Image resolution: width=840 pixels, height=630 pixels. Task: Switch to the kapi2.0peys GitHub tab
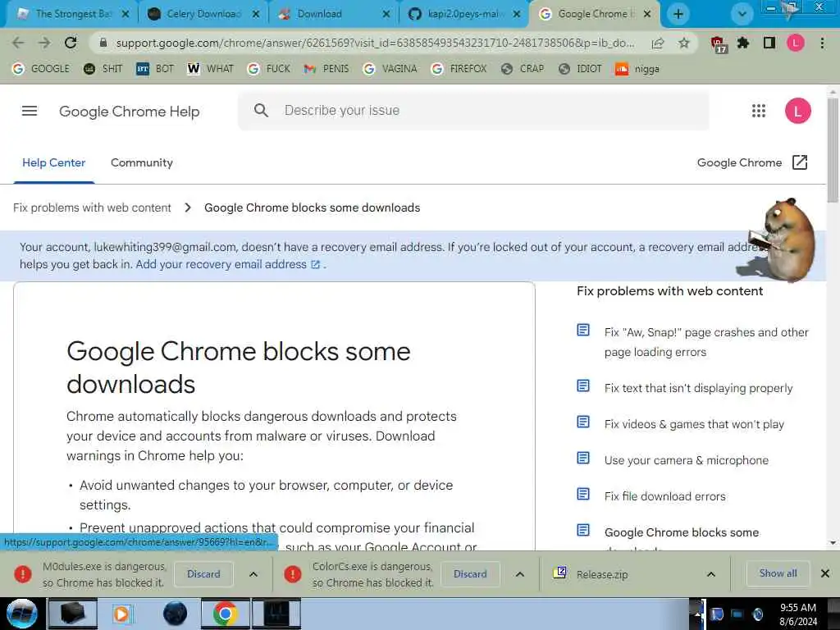pyautogui.click(x=464, y=14)
